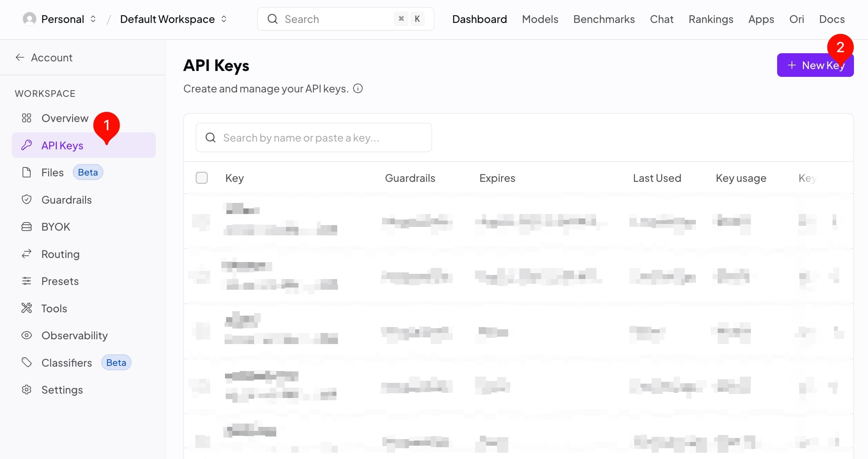The height and width of the screenshot is (459, 868).
Task: Focus the top Search field
Action: pos(345,19)
